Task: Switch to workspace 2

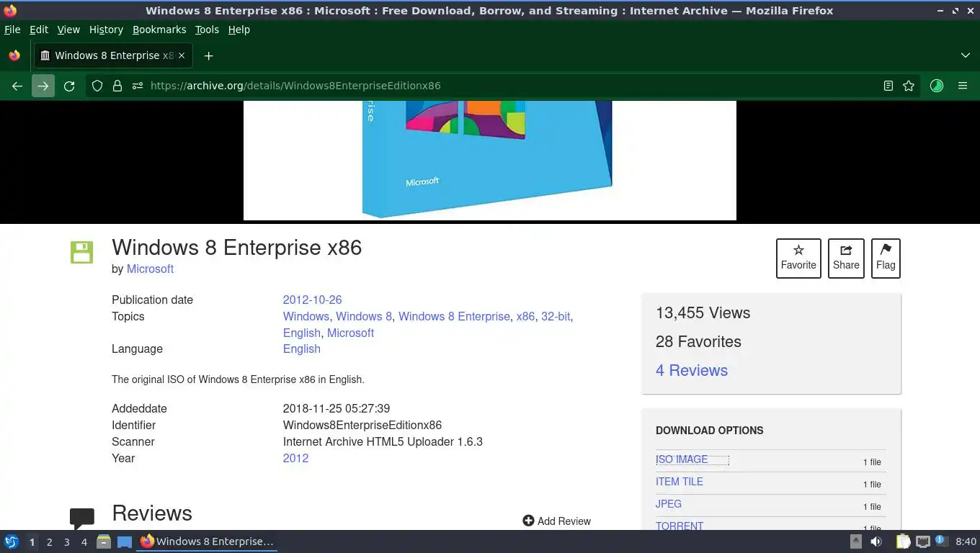Action: pyautogui.click(x=49, y=542)
